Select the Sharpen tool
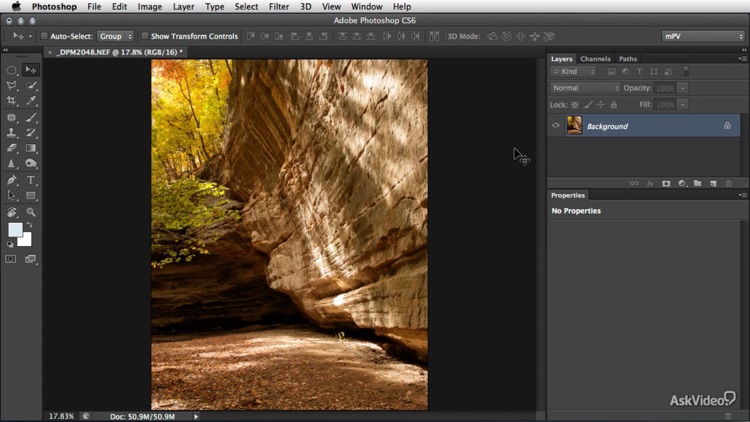750x422 pixels. 11,163
